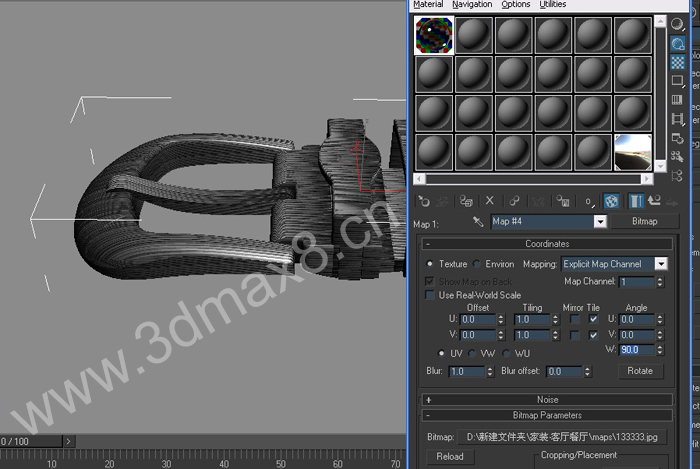Click the Reset Map/Mtl X icon
Image resolution: width=700 pixels, height=469 pixels.
tap(490, 201)
